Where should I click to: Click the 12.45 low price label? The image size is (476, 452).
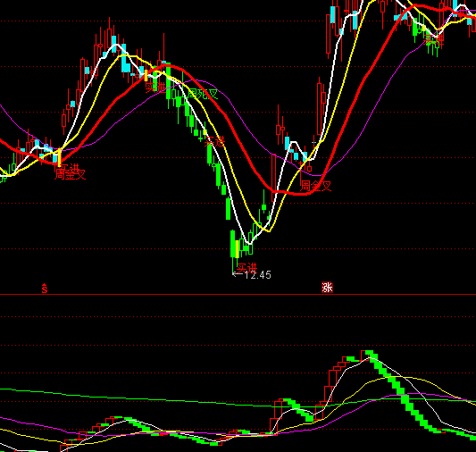(x=258, y=275)
